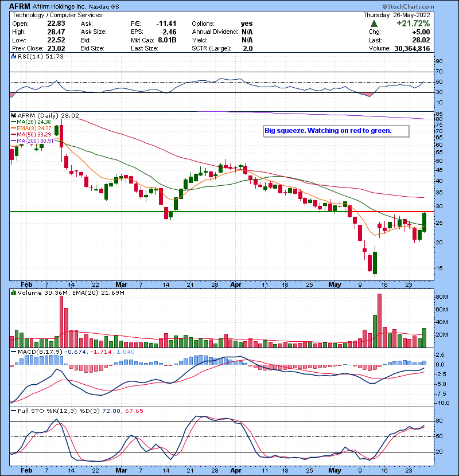The height and width of the screenshot is (476, 459).
Task: Click the Affirm Holdings Inc. company name
Action: [x=59, y=6]
